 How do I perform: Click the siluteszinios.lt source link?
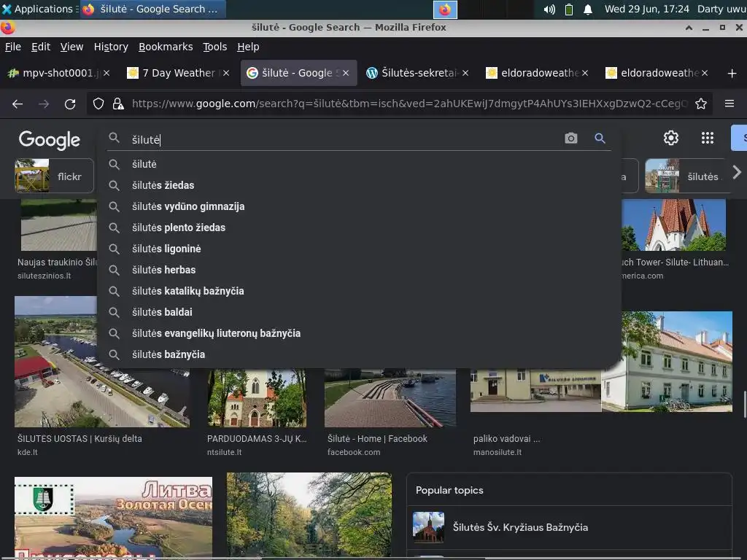pyautogui.click(x=44, y=276)
